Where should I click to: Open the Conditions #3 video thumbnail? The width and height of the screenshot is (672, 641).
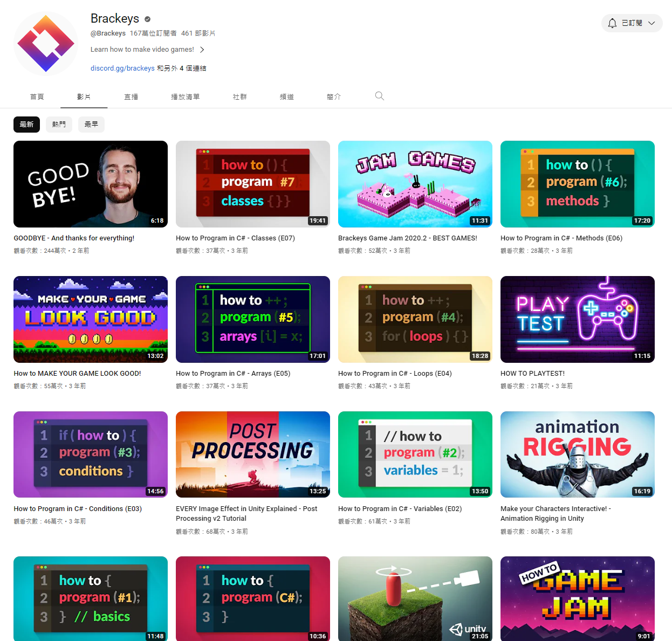91,454
